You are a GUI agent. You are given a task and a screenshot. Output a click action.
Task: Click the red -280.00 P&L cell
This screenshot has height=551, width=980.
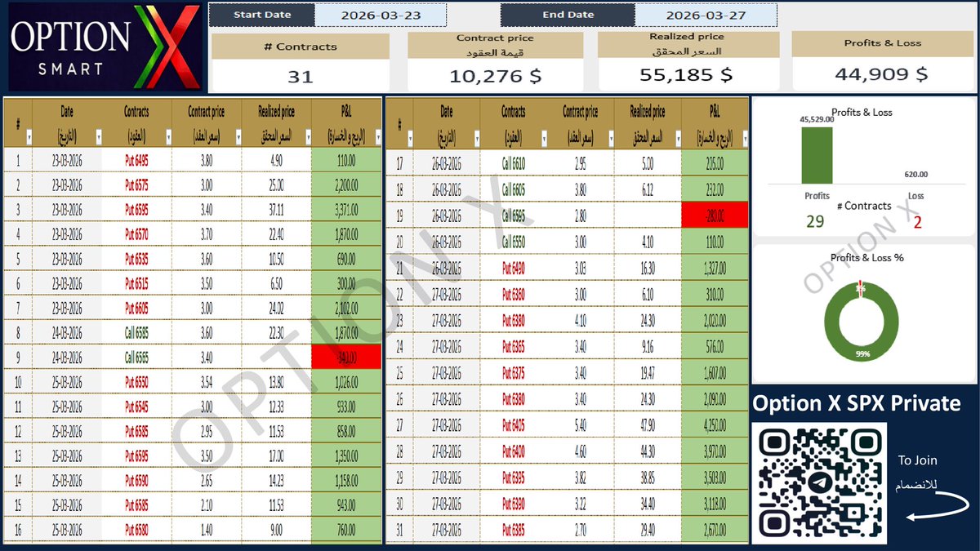coord(715,216)
